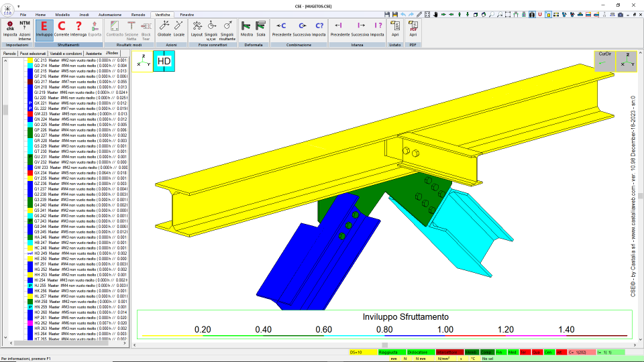Click the Interroga question mark tool
Screen dimensions: 644x362
78,29
